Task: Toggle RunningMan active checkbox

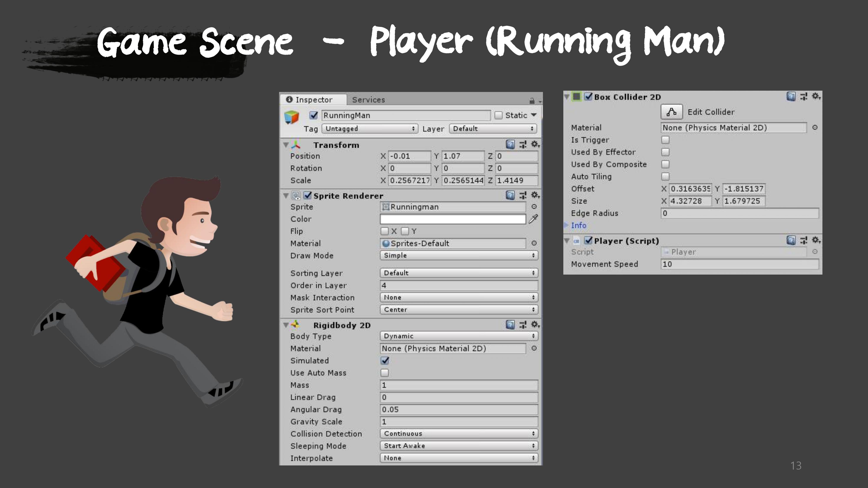Action: (x=314, y=115)
